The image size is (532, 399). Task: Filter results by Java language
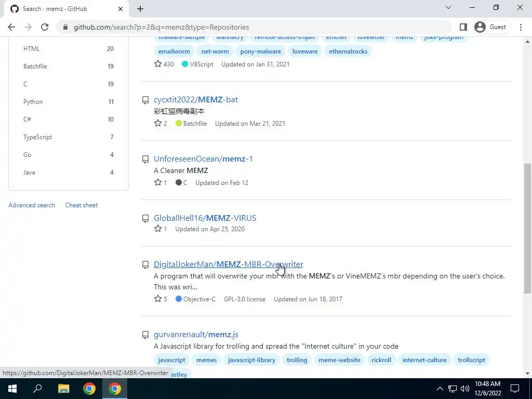pyautogui.click(x=68, y=172)
